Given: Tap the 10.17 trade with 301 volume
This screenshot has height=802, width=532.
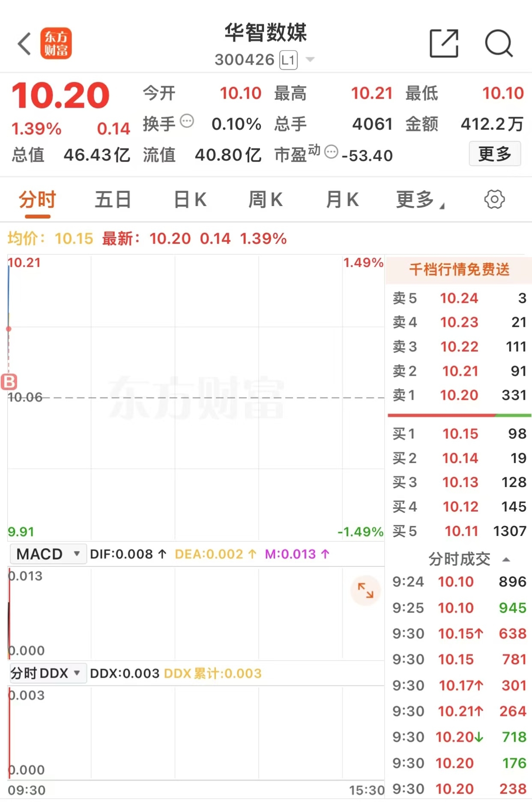Looking at the screenshot, I should tap(459, 685).
